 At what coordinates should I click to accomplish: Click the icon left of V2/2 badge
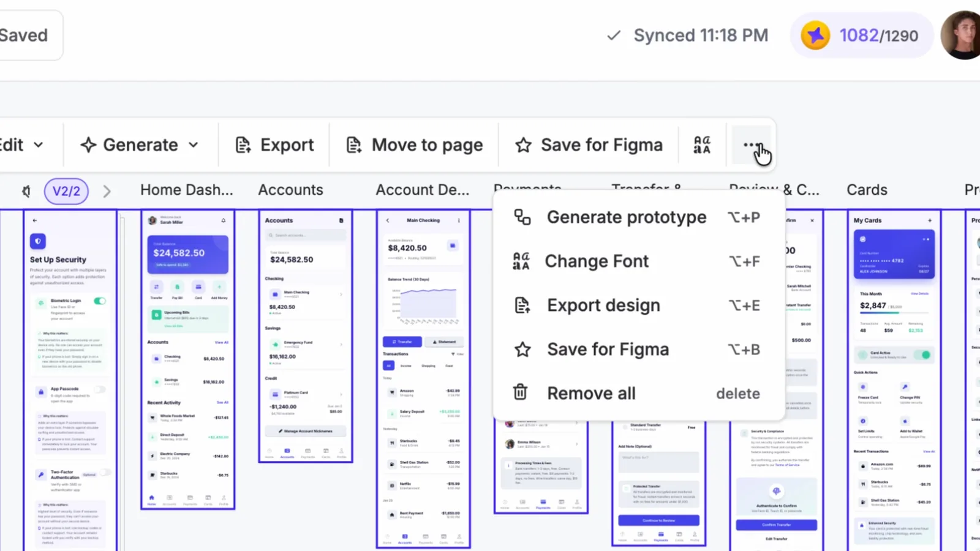tap(26, 192)
